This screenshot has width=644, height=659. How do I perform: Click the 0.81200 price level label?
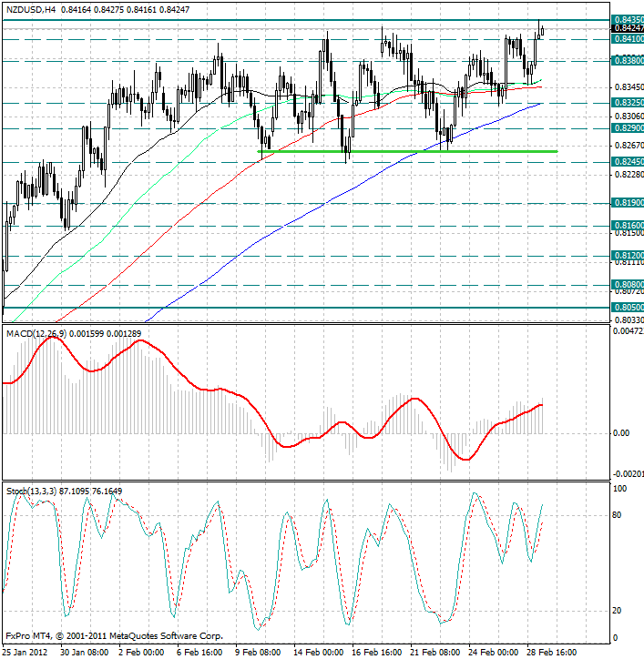(628, 256)
